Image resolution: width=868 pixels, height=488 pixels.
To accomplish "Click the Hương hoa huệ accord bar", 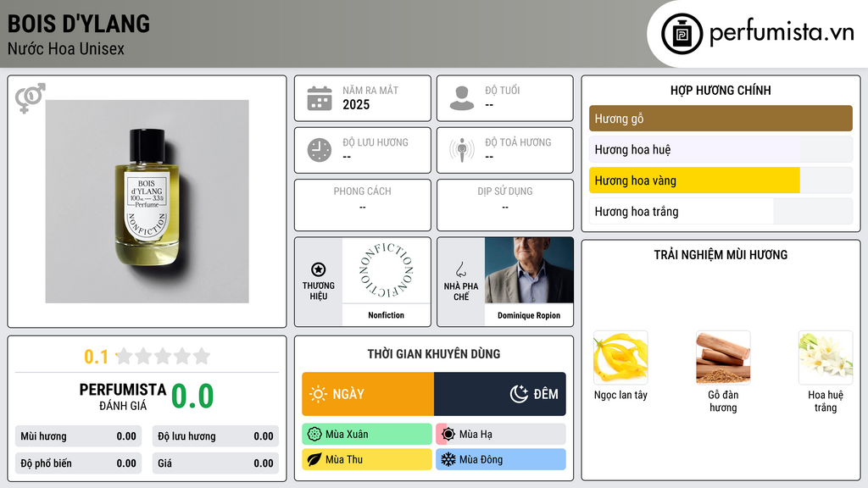I will pos(721,149).
